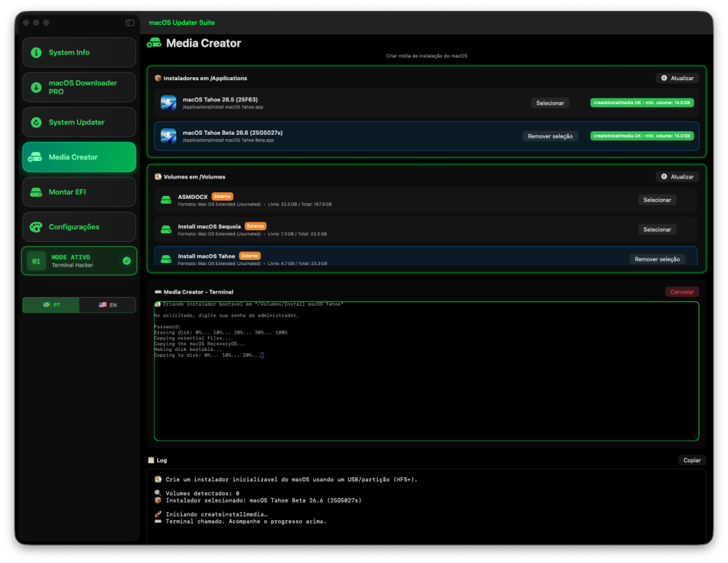The height and width of the screenshot is (563, 728).
Task: Click macOS Tahoe Beta 26.6 installer icon
Action: (x=169, y=136)
